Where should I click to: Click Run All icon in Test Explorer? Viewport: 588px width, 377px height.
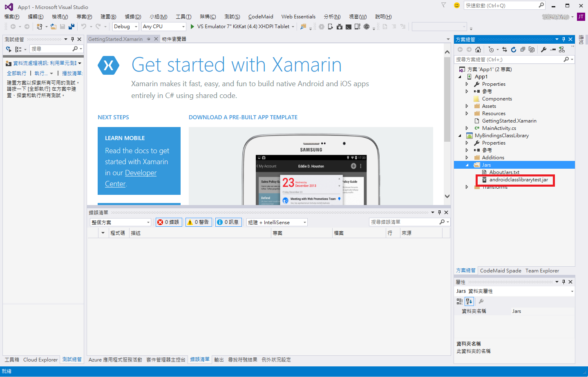[9, 49]
